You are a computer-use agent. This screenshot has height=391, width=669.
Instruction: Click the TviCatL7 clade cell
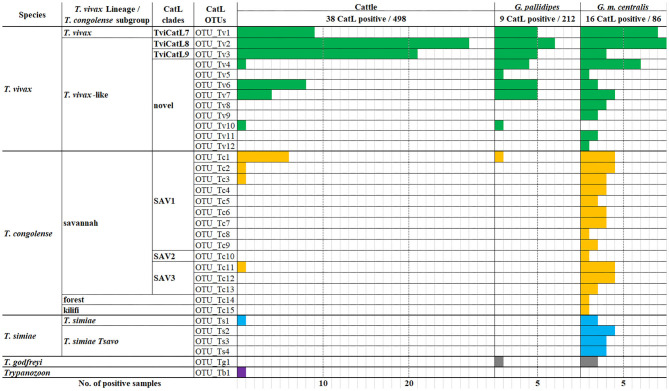pos(172,33)
